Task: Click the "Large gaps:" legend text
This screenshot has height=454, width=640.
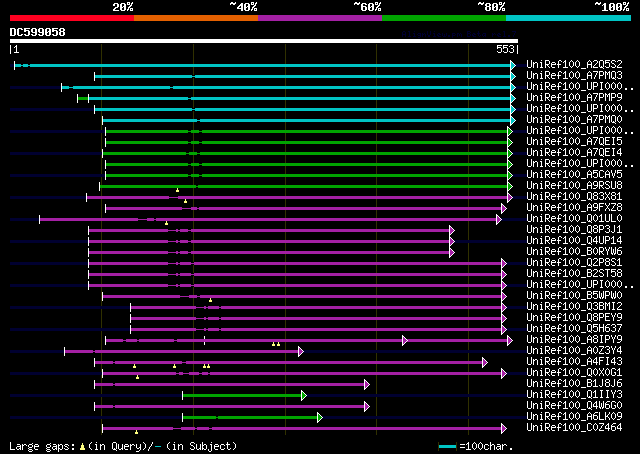Action: click(42, 447)
